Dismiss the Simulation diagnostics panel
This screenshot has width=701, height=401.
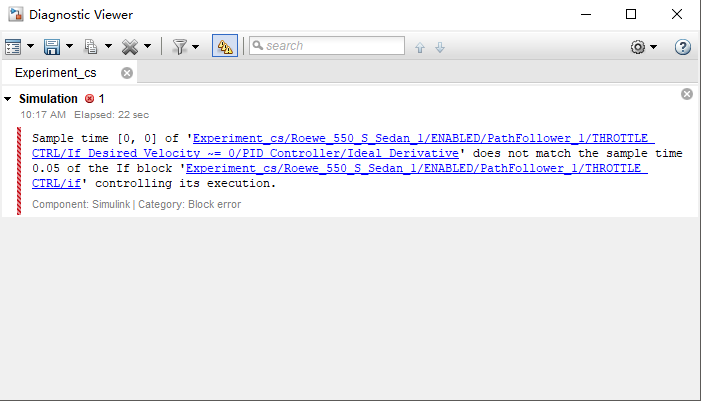[687, 94]
